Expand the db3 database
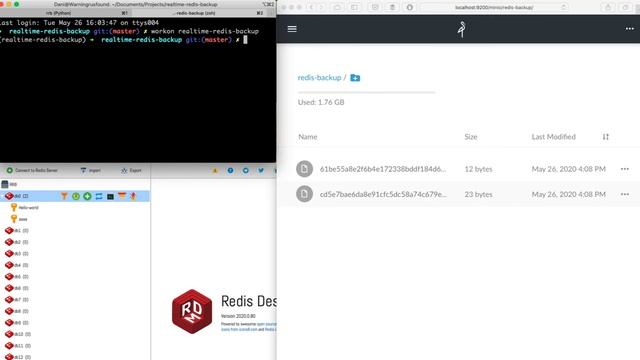The height and width of the screenshot is (360, 640). (x=17, y=253)
